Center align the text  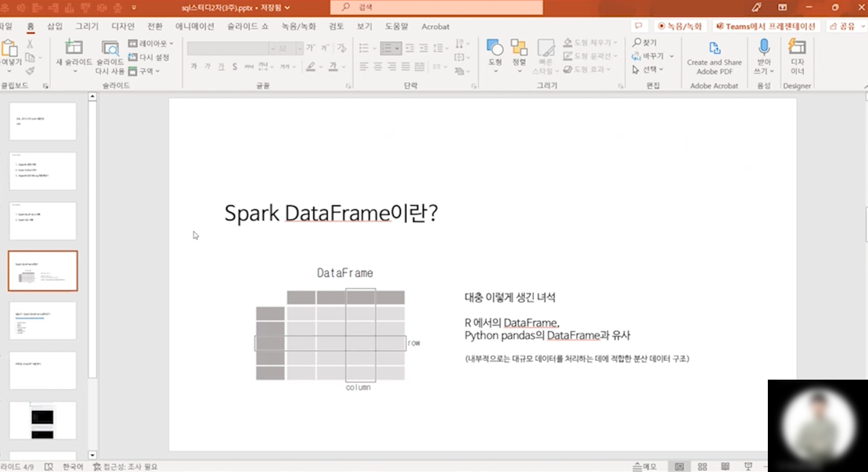[x=377, y=67]
